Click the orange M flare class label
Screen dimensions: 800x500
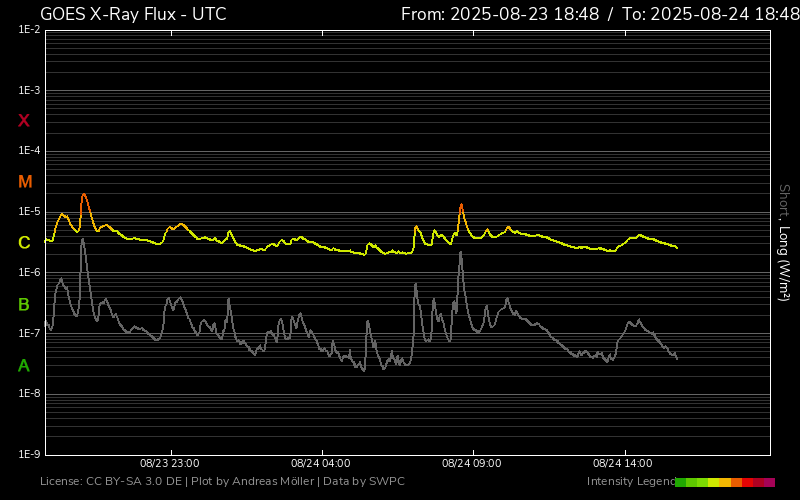[x=25, y=182]
